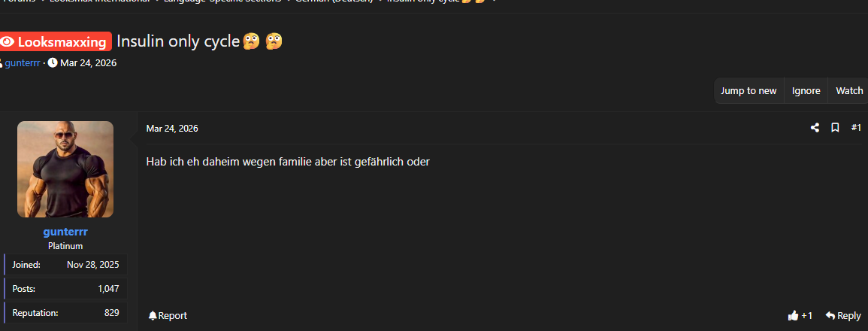The height and width of the screenshot is (331, 868).
Task: Bookmark the post with the bookmark icon
Action: click(836, 128)
